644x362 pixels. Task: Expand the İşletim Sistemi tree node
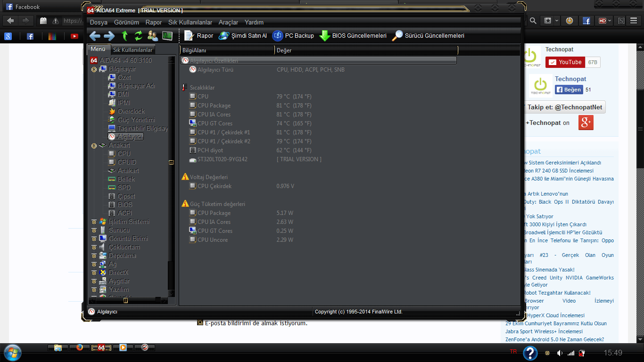(x=94, y=222)
